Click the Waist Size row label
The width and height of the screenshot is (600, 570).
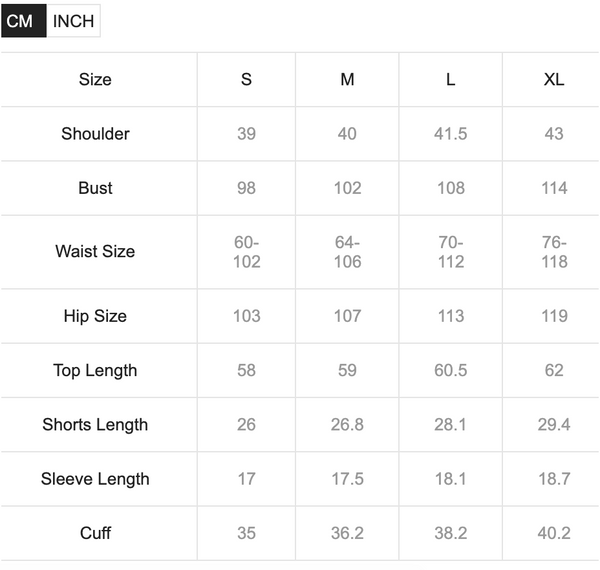pyautogui.click(x=95, y=252)
